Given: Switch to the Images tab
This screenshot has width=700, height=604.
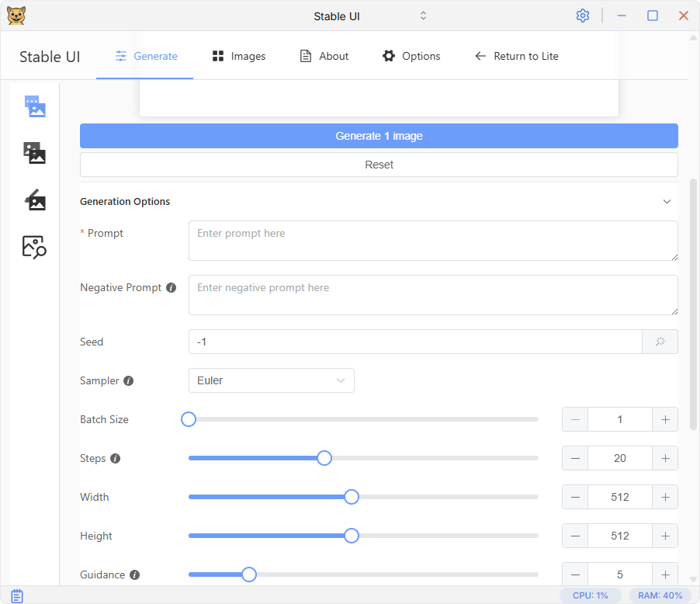Looking at the screenshot, I should tap(239, 56).
